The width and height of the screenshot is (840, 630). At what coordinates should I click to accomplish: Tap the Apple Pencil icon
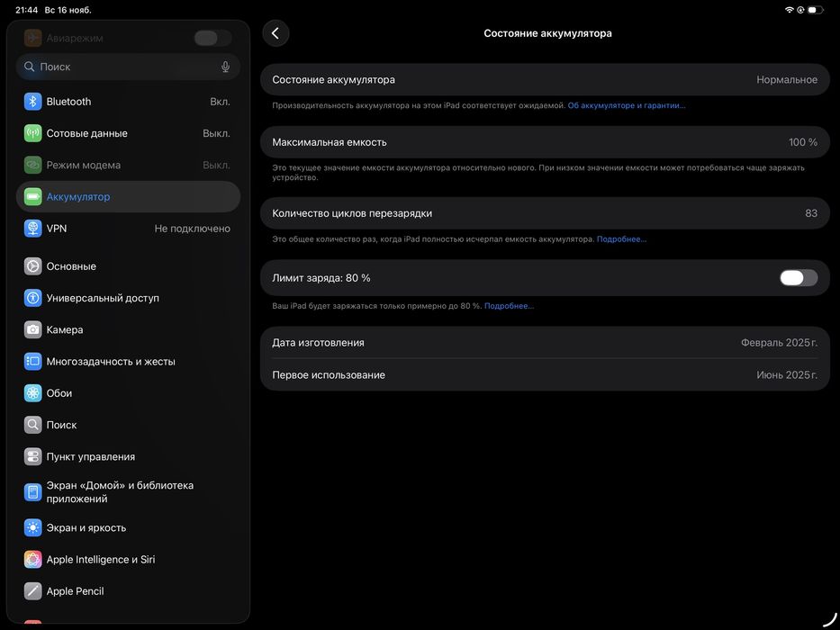[x=33, y=591]
